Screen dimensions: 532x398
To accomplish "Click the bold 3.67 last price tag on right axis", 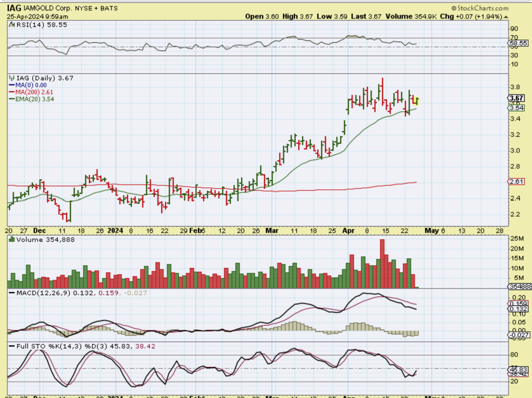I will (517, 98).
